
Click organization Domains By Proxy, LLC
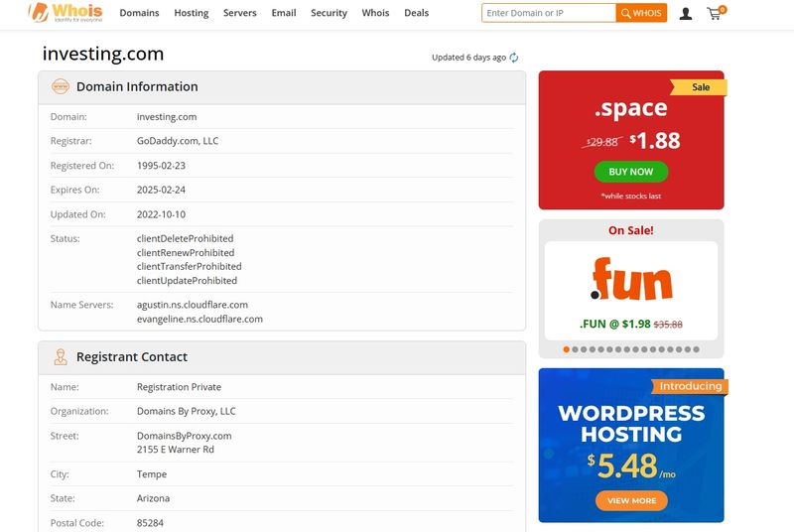pos(186,411)
